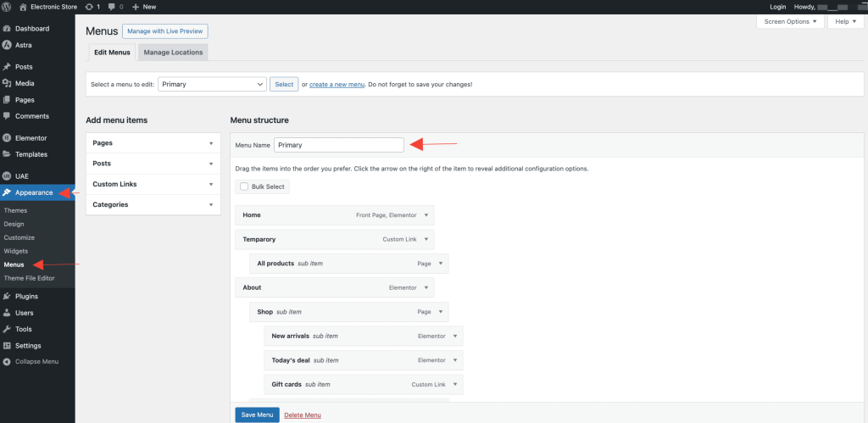This screenshot has height=423, width=868.
Task: Click the Delete Menu link
Action: (303, 415)
